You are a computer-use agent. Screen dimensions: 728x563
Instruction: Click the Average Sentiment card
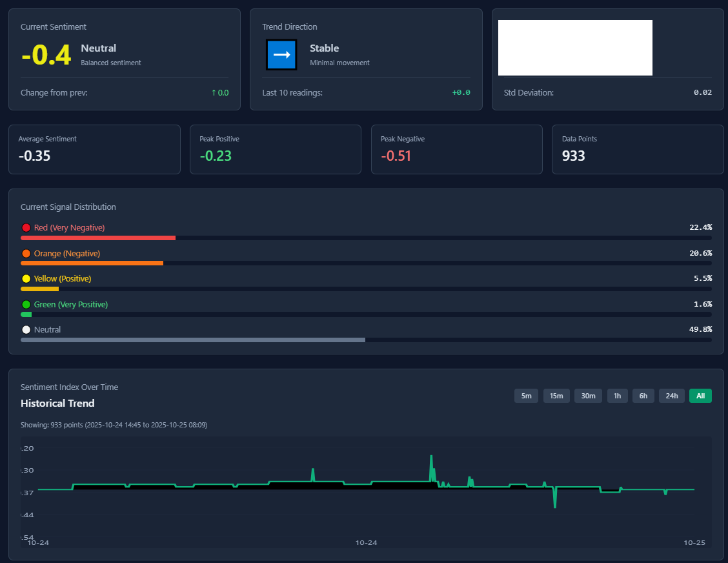(x=94, y=150)
